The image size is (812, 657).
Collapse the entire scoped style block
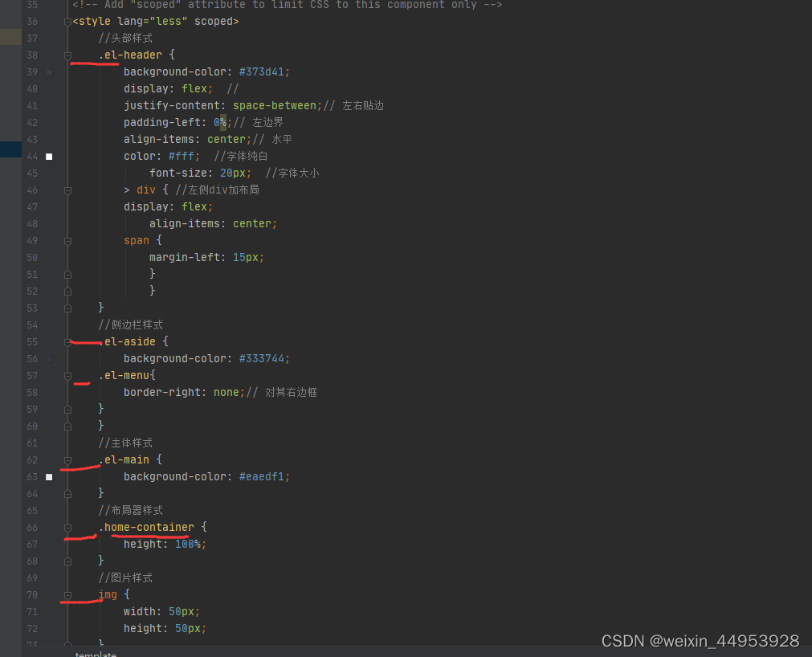(67, 21)
